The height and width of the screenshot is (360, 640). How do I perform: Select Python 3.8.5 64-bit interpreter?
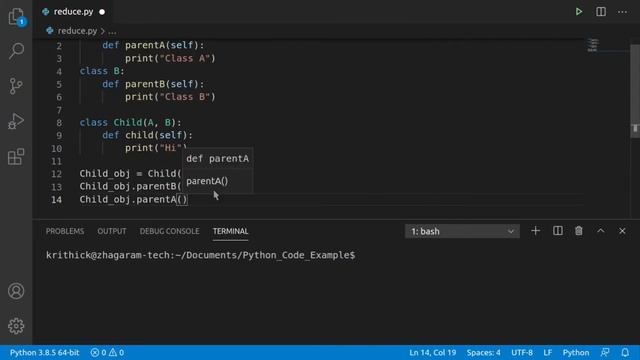(44, 352)
